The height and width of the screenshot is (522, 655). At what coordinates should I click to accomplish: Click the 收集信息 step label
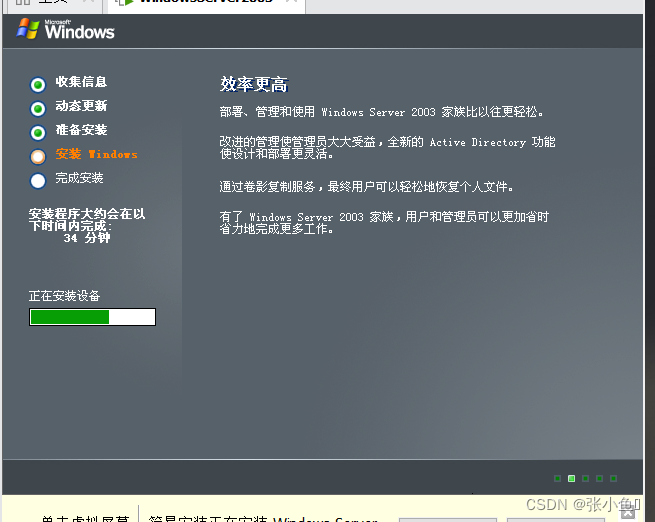(x=81, y=82)
